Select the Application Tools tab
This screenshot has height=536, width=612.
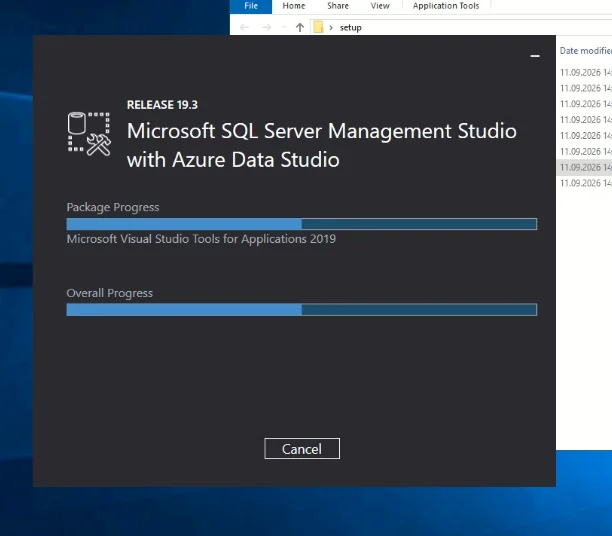point(446,6)
